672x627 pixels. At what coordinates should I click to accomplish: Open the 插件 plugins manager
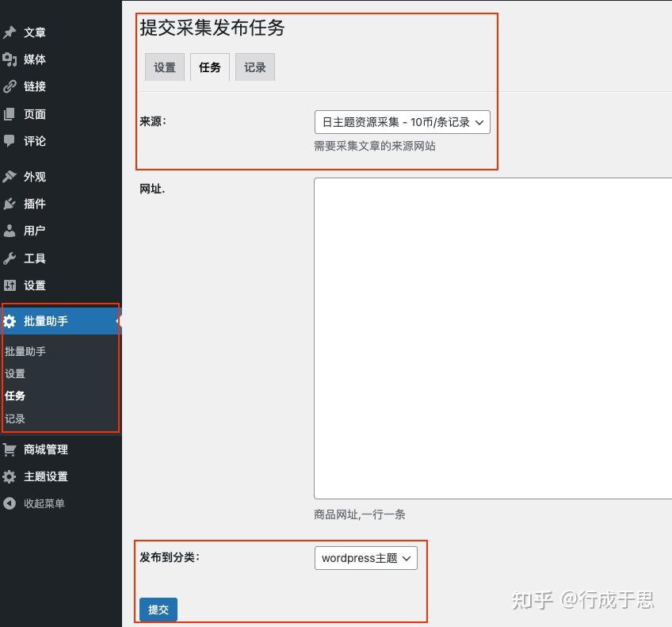point(35,204)
